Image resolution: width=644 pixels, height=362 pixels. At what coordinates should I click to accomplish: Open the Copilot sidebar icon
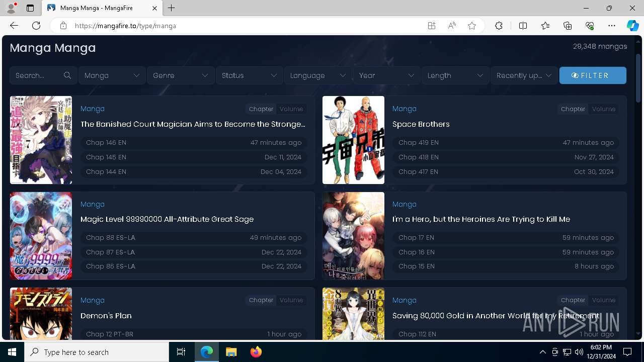[x=632, y=26]
